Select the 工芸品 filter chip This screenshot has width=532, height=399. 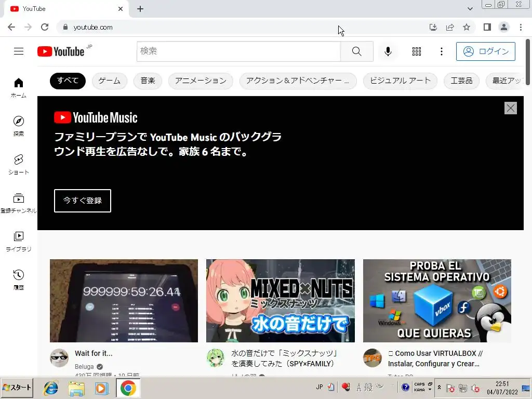tap(461, 81)
